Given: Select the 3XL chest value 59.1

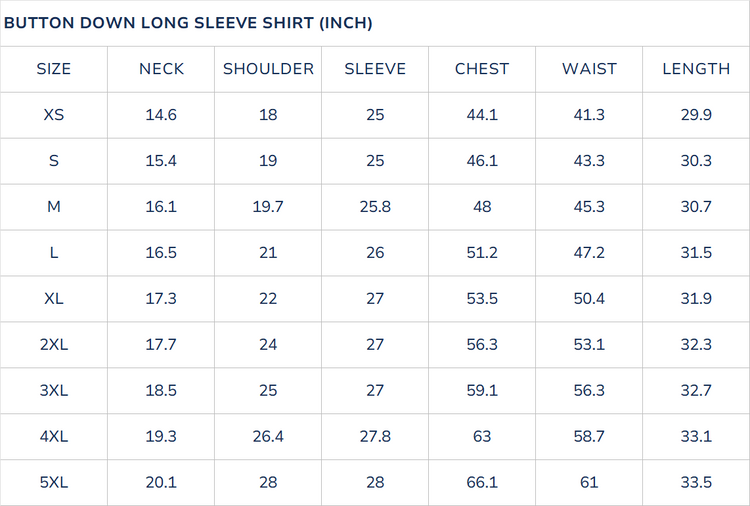Looking at the screenshot, I should 482,390.
